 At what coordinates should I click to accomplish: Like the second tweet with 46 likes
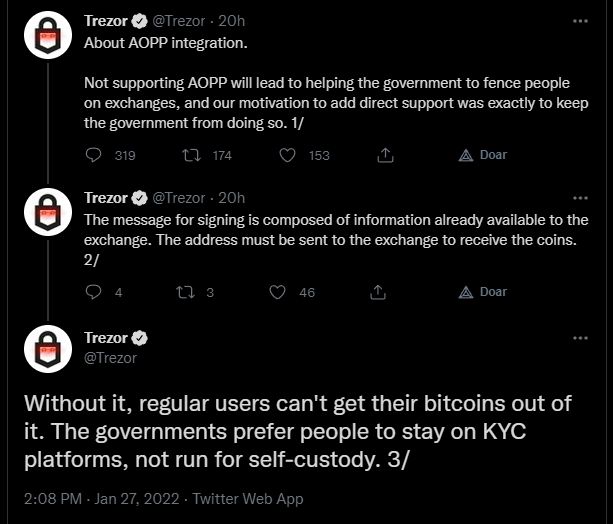(278, 292)
